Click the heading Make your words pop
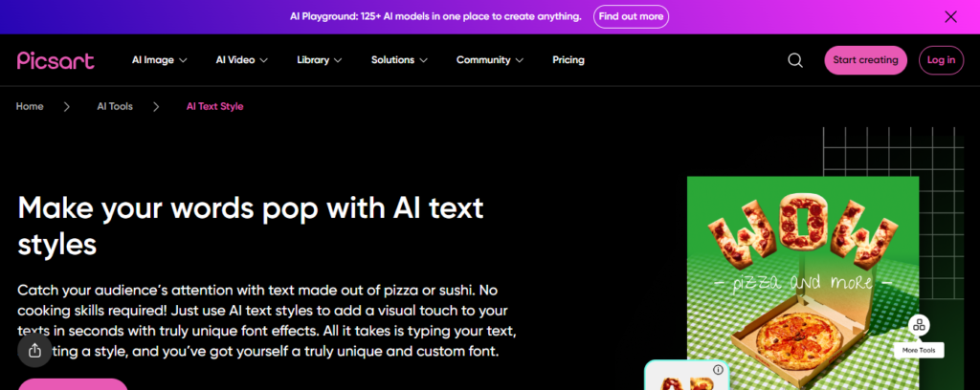This screenshot has width=980, height=390. [x=251, y=226]
